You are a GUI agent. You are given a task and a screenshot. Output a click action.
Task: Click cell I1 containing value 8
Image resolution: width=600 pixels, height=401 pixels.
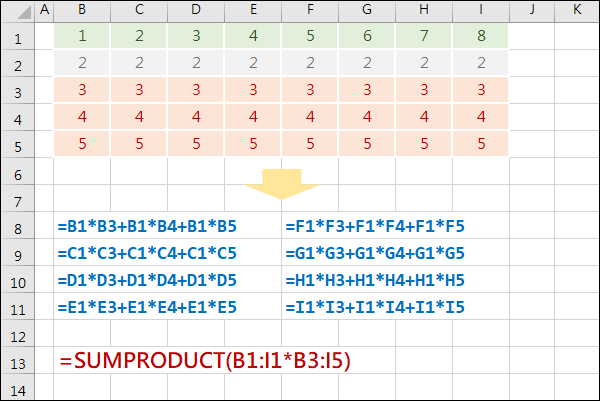[x=481, y=36]
